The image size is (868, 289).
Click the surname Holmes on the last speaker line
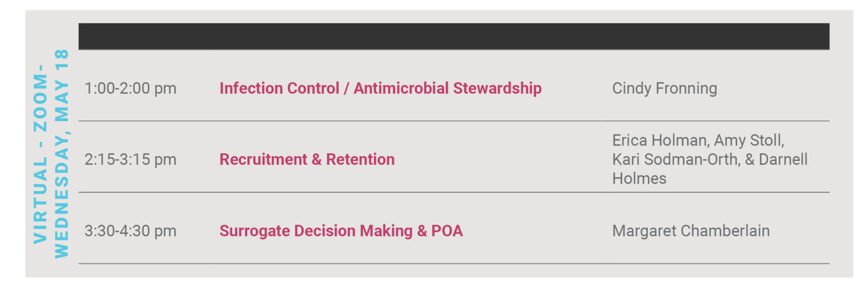[639, 178]
